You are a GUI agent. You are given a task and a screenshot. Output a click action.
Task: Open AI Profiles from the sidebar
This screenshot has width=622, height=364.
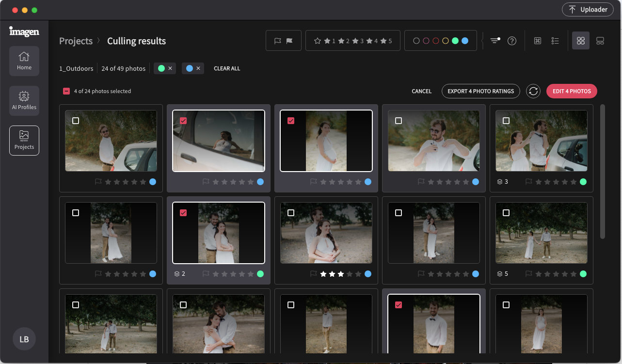[24, 100]
